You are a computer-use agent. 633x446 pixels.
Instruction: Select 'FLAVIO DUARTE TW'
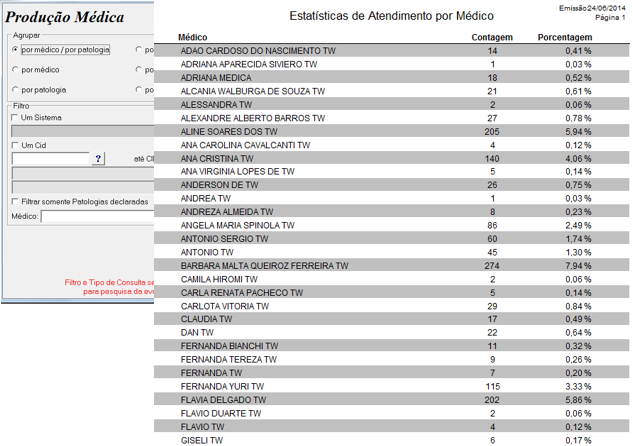coord(391,413)
